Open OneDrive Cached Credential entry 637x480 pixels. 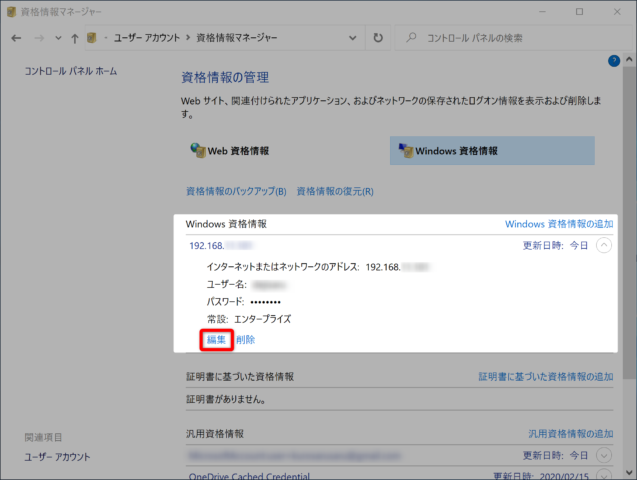(249, 476)
